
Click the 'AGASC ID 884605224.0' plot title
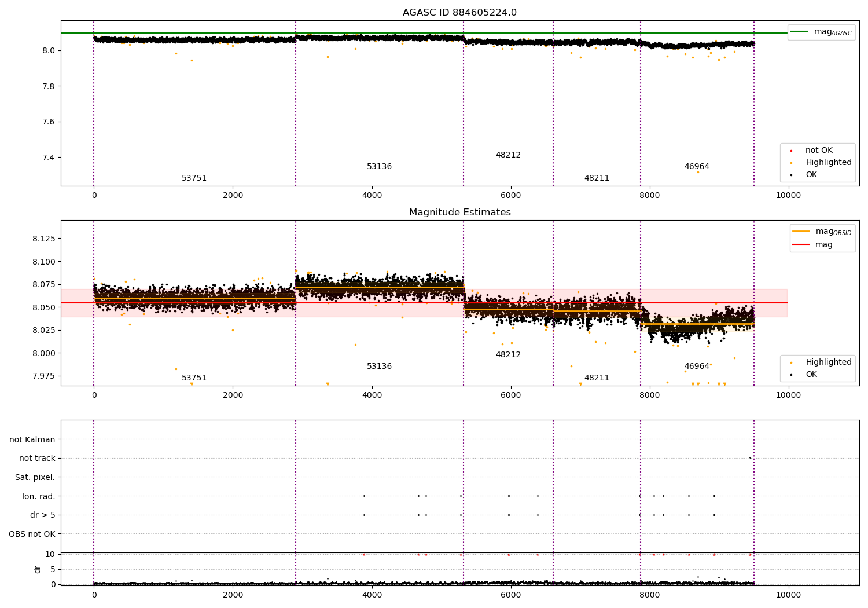459,13
